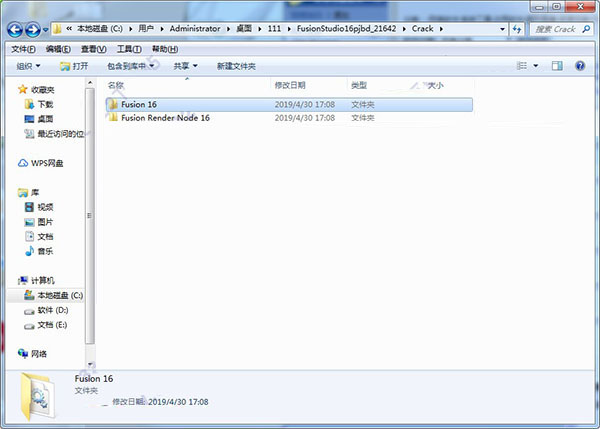Minimize the Explorer window
This screenshot has width=600, height=429.
(540, 7)
